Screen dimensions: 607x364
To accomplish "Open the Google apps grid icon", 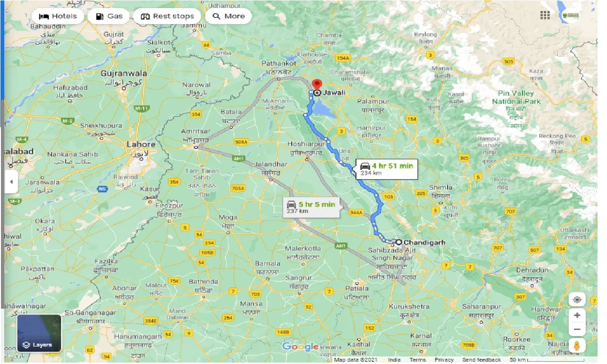I will click(x=545, y=15).
